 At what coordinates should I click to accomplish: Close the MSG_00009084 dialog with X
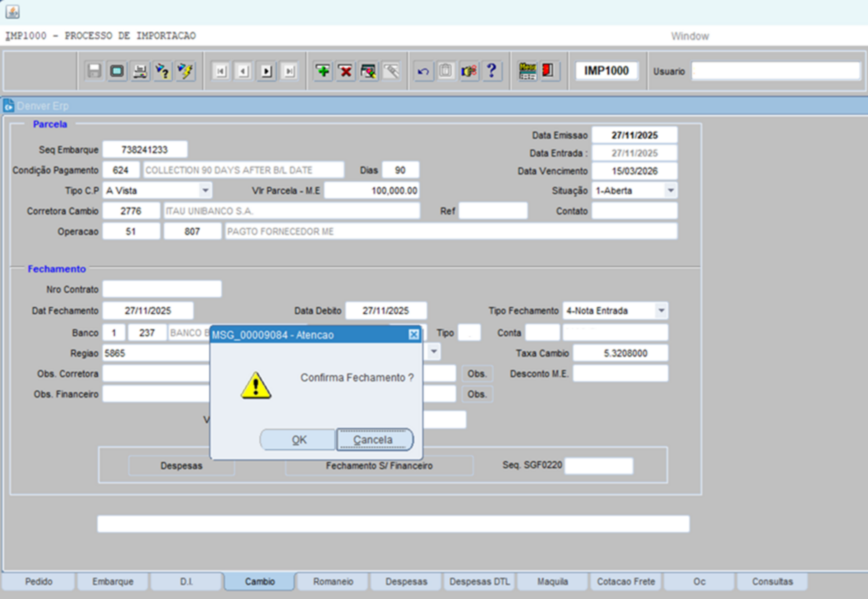pos(414,335)
